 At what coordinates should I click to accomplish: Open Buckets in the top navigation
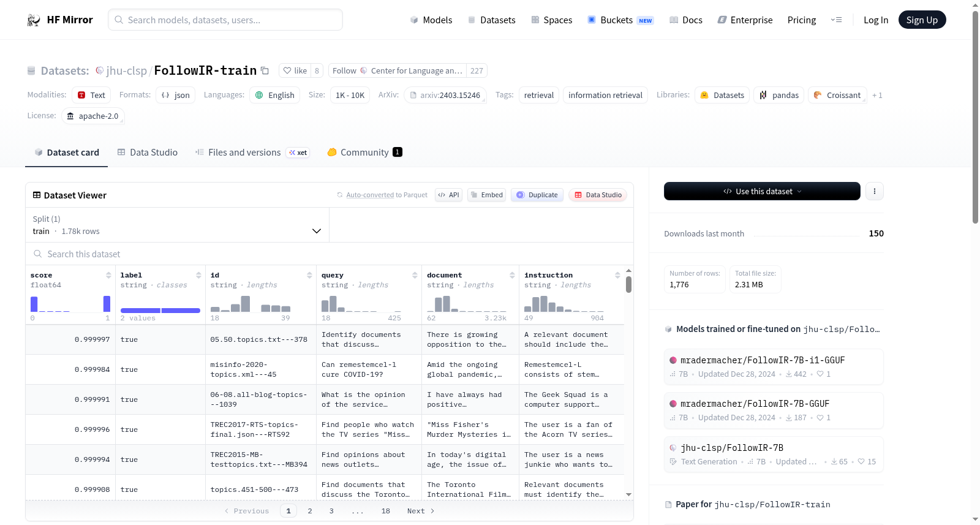click(620, 20)
